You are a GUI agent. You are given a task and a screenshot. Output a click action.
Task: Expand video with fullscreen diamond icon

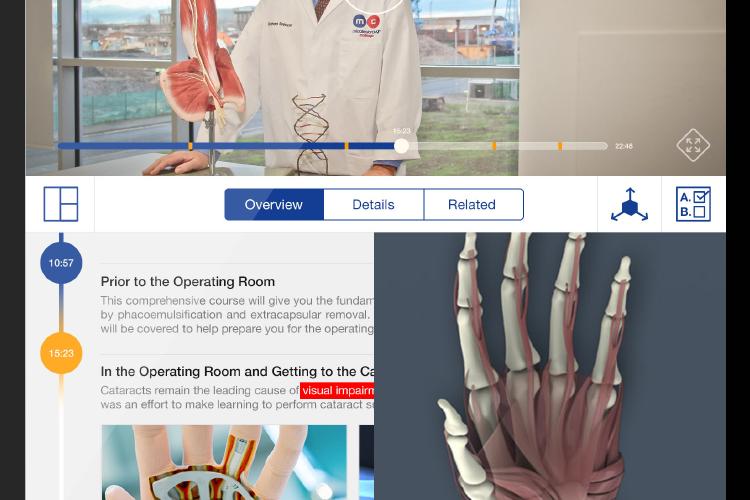click(x=693, y=145)
